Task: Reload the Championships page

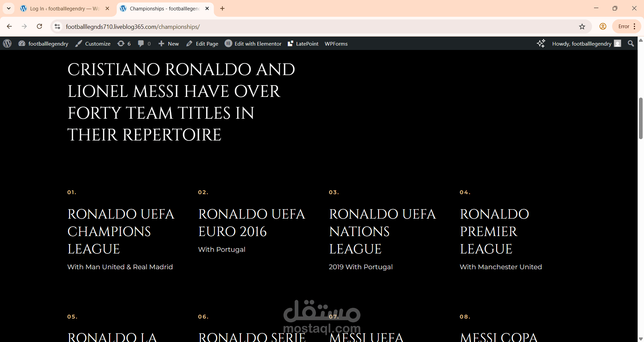Action: 40,26
